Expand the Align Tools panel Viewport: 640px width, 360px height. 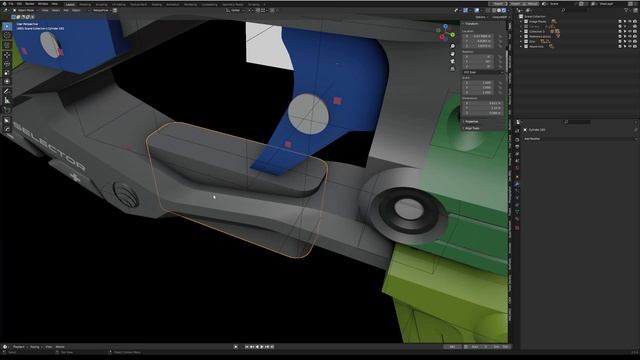(471, 128)
